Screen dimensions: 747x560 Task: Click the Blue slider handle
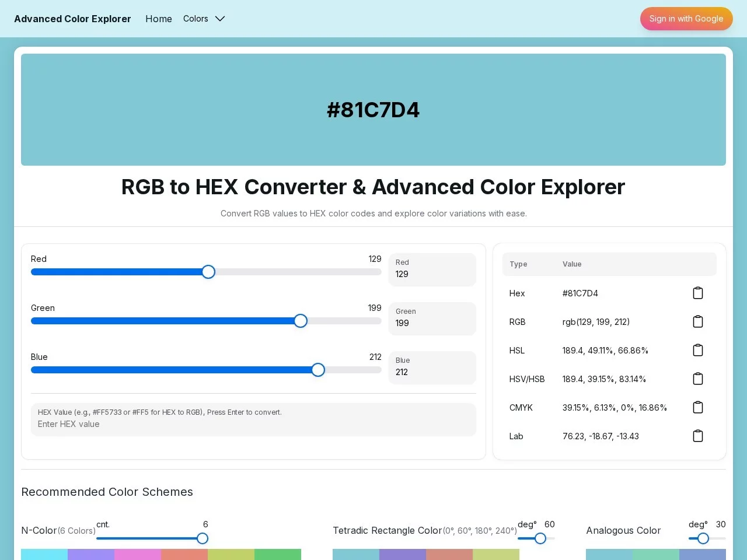(x=318, y=370)
